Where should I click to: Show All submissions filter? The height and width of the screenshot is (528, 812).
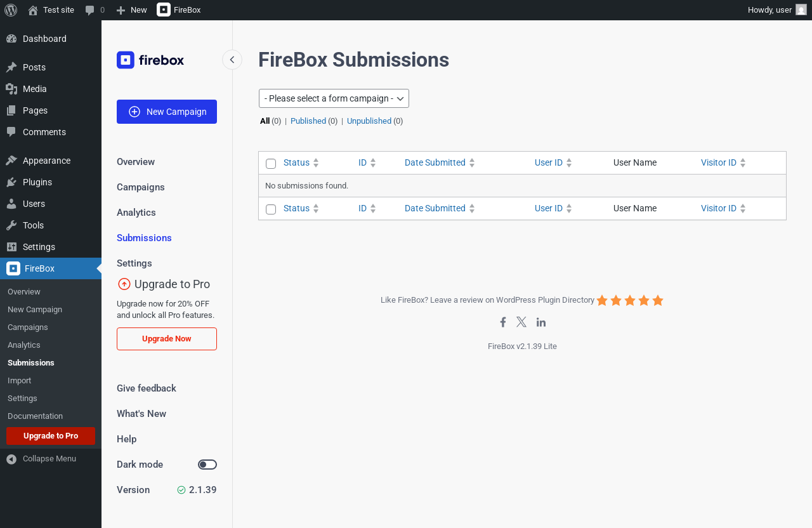pyautogui.click(x=265, y=121)
